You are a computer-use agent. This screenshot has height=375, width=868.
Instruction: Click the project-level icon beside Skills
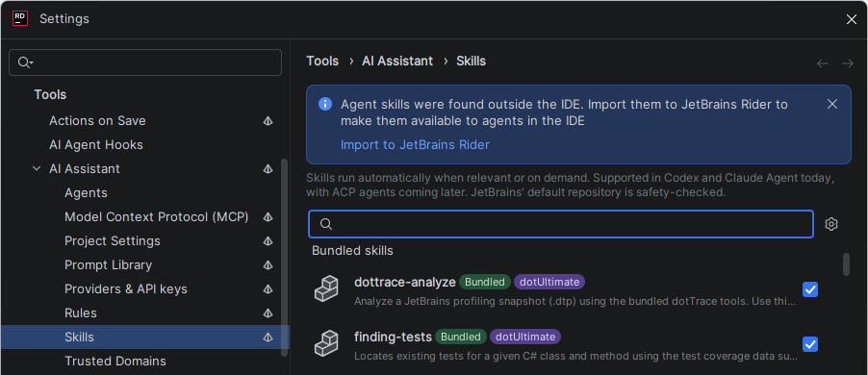coord(268,337)
